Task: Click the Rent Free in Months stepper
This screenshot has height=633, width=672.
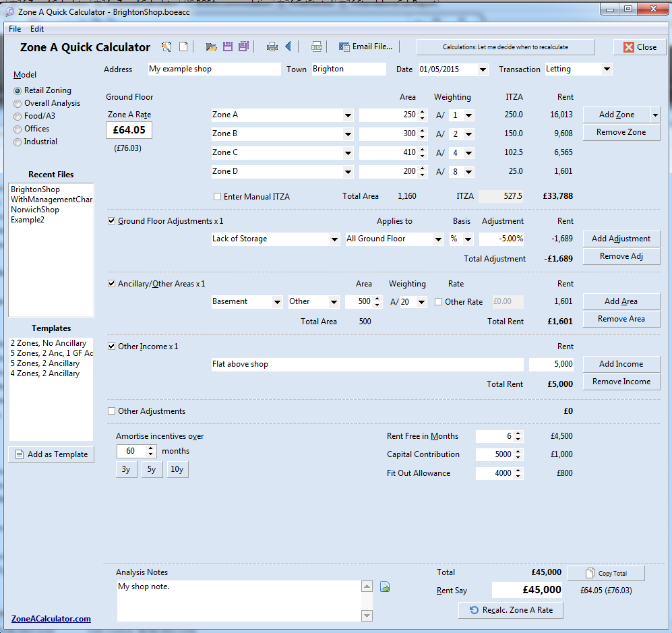Action: (x=518, y=436)
